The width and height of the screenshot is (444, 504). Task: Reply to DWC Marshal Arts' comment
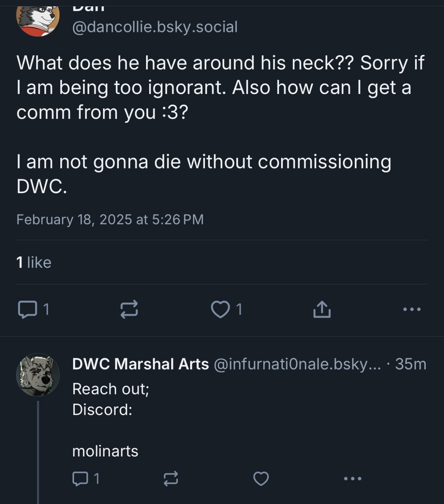80,478
